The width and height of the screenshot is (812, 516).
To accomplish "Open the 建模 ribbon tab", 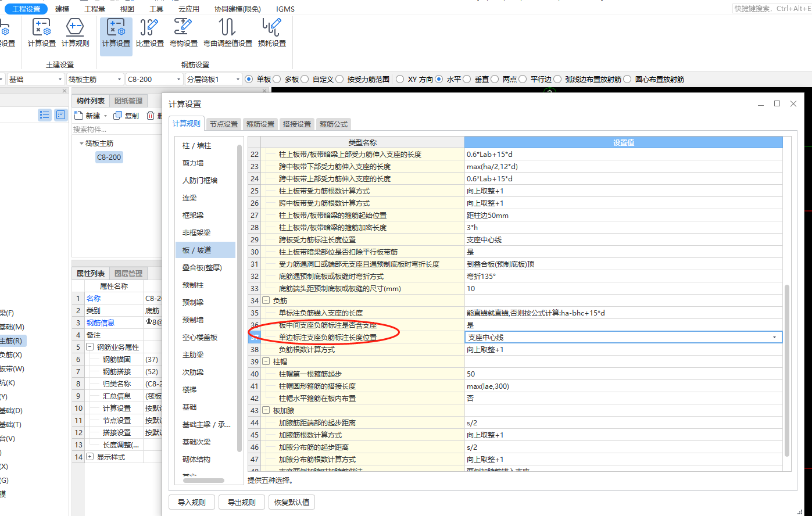I will point(62,9).
